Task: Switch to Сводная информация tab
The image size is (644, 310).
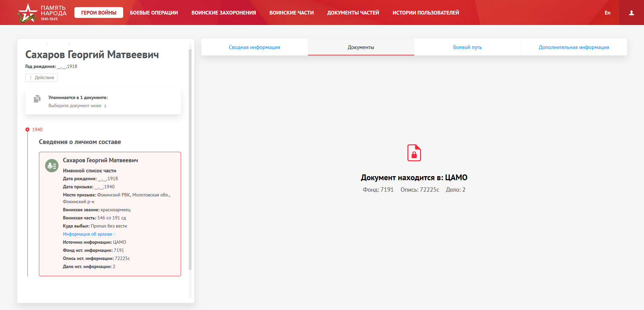Action: (x=254, y=47)
